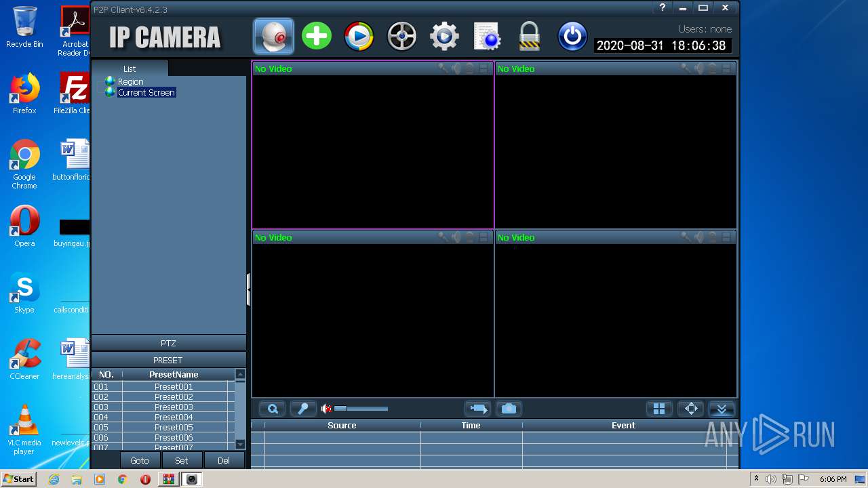This screenshot has height=488, width=868.
Task: Open the playback icon in top toolbar
Action: click(359, 36)
